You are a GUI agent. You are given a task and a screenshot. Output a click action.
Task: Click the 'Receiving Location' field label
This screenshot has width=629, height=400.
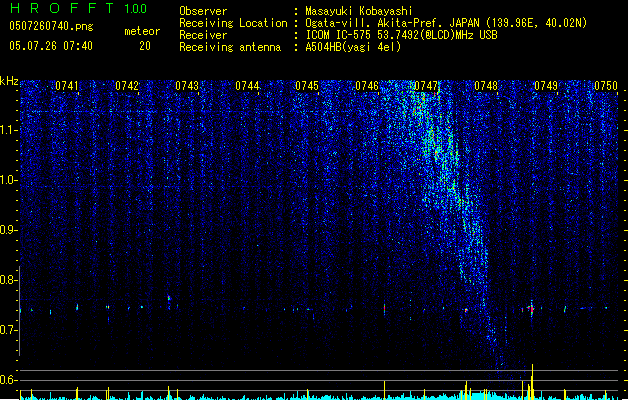[233, 23]
